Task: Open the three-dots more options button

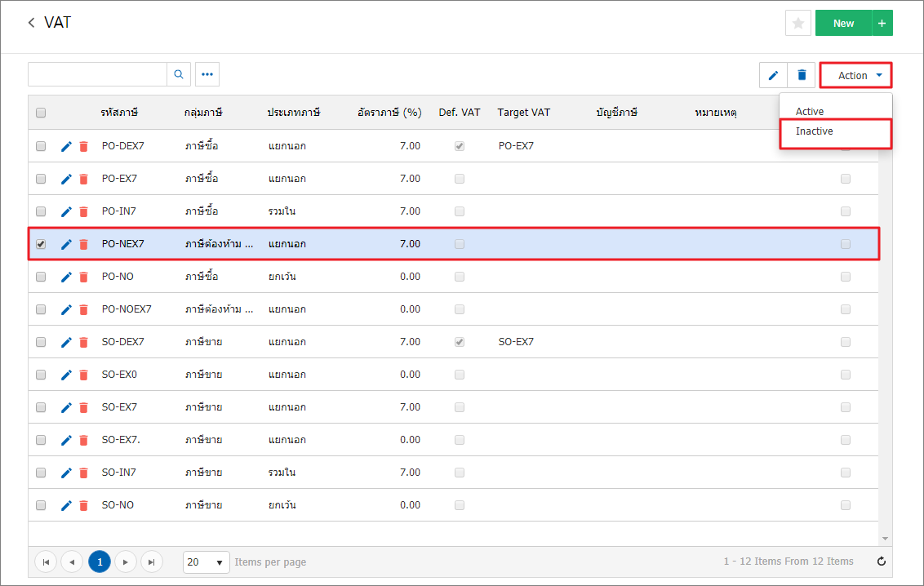Action: (207, 74)
